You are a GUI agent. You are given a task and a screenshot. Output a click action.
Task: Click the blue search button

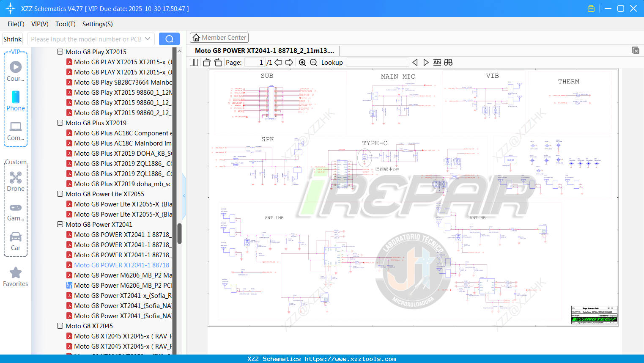click(x=169, y=39)
